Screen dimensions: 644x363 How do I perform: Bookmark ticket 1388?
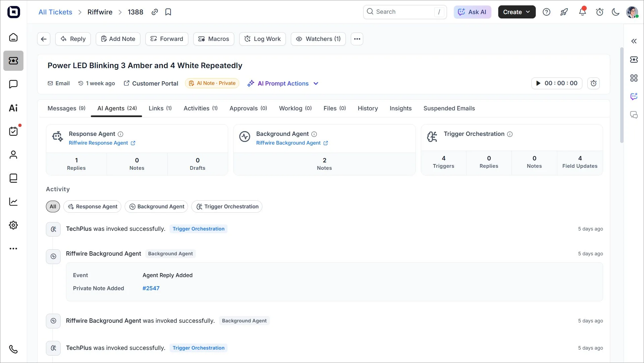coord(168,12)
